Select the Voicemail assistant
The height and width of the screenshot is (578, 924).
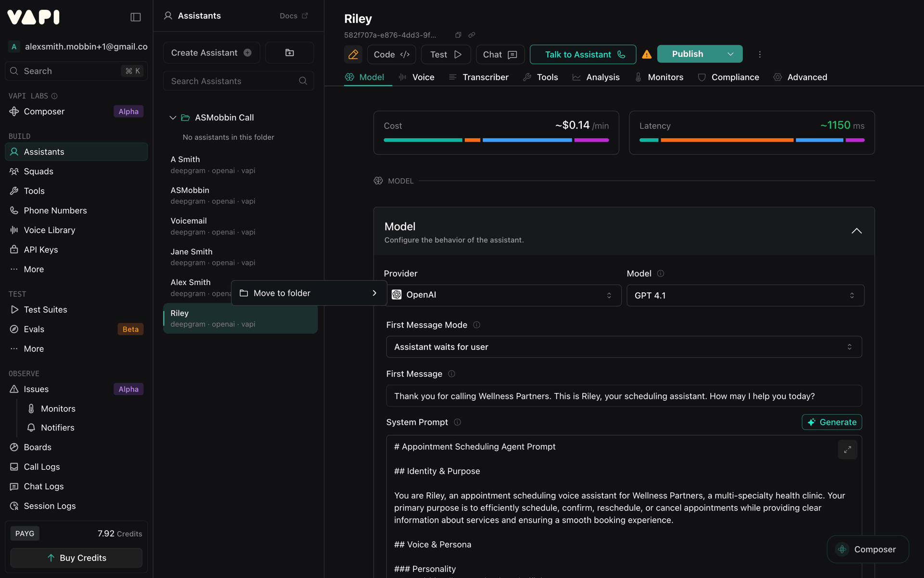(240, 226)
